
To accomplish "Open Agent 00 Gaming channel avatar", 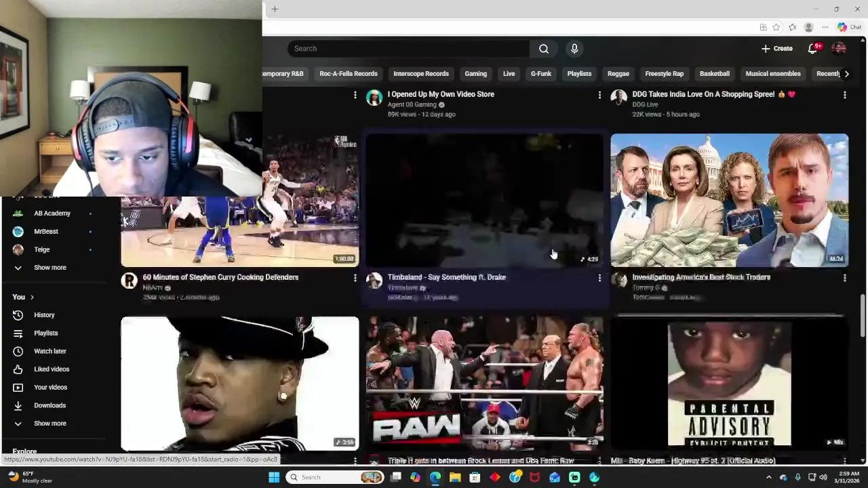I will [x=374, y=98].
